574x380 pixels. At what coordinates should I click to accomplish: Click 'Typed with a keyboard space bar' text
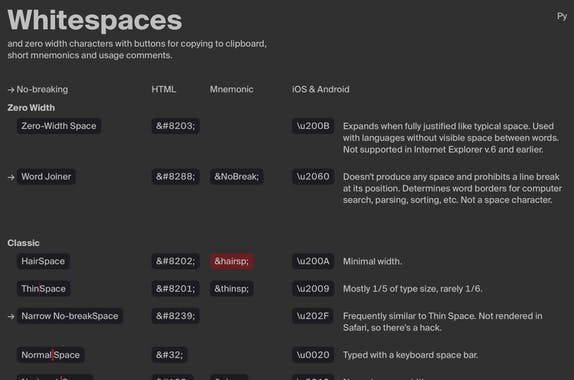(410, 355)
